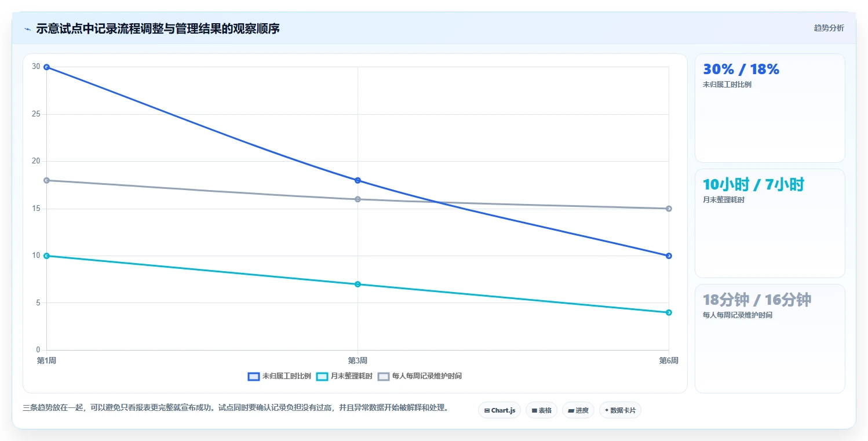
Task: Click the 第3周 x-axis label
Action: click(x=358, y=360)
